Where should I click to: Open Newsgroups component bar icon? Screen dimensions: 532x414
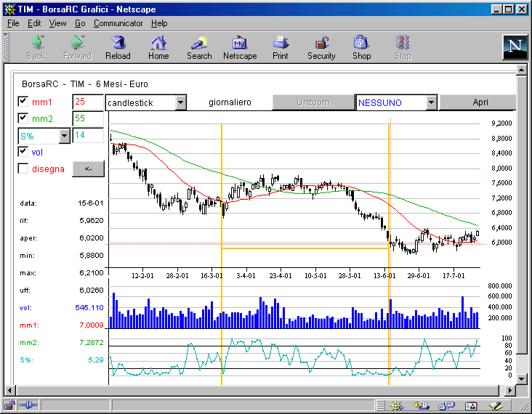click(446, 405)
